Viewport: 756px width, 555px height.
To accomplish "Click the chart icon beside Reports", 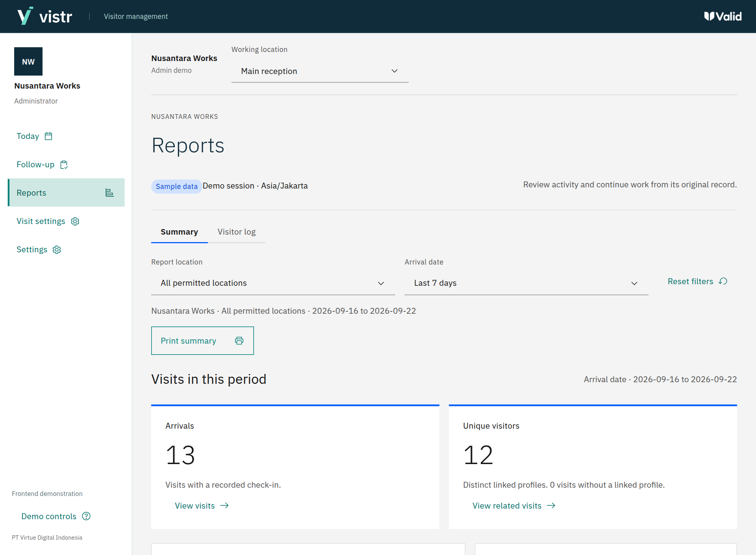I will (109, 192).
